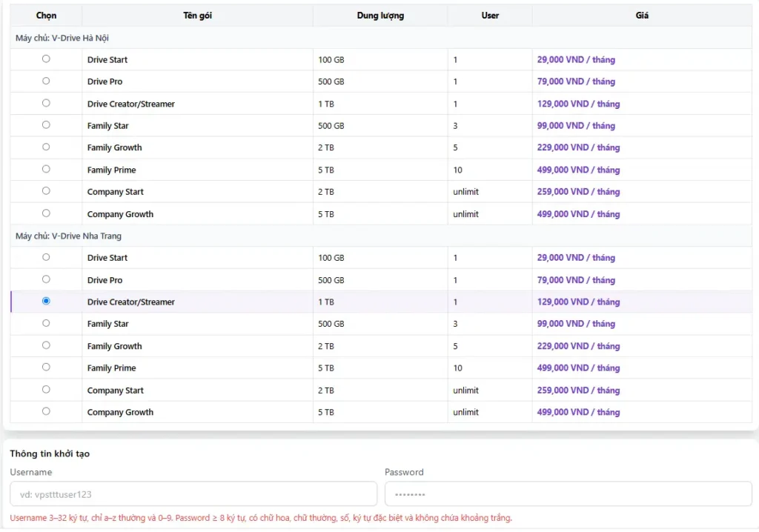Select Hà Nội Drive Creator/Streamer radio button

46,103
